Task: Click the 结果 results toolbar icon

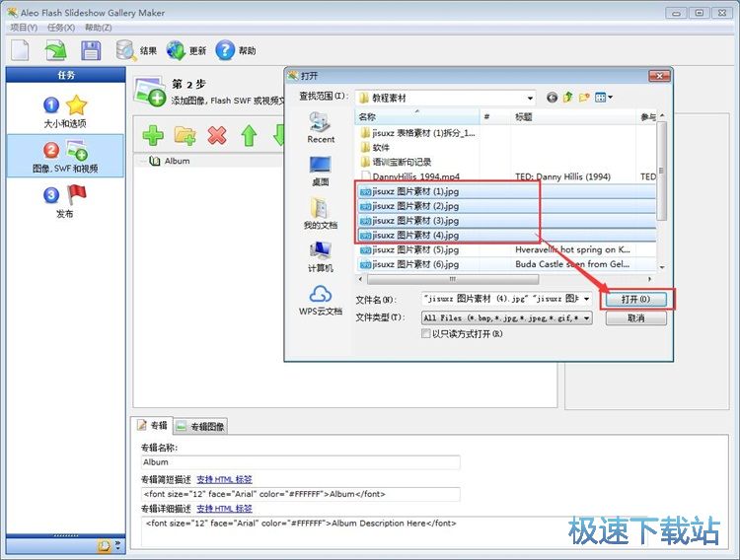Action: [x=136, y=50]
